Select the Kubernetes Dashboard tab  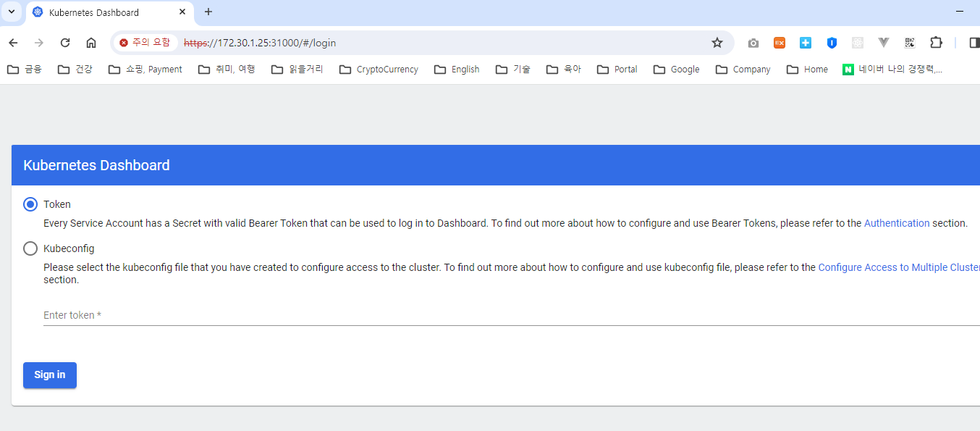tap(110, 13)
